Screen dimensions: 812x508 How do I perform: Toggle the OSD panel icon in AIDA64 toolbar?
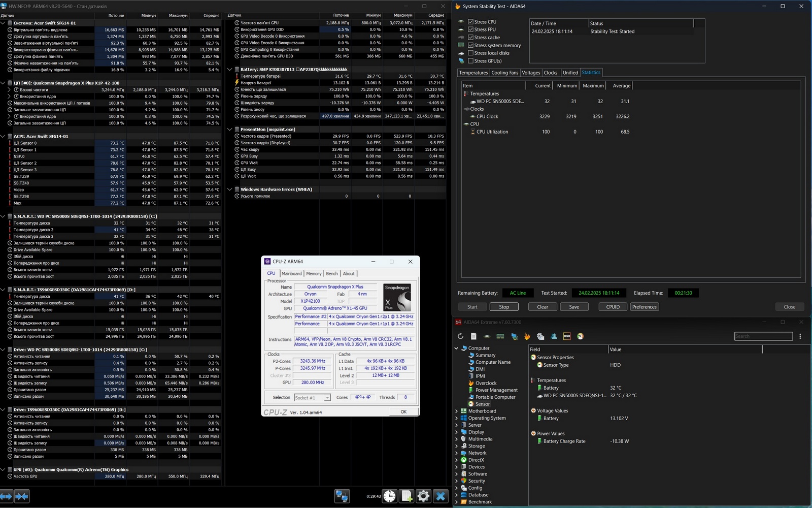(567, 336)
